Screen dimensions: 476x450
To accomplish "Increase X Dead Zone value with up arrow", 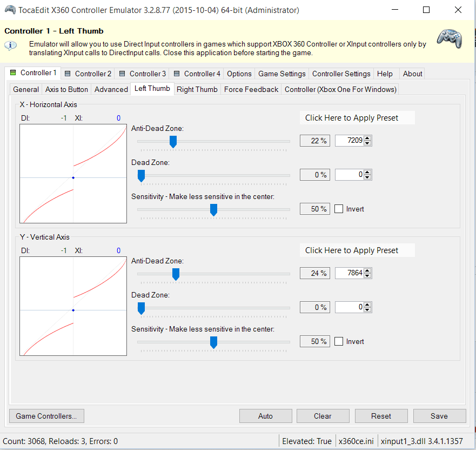I will pos(367,173).
